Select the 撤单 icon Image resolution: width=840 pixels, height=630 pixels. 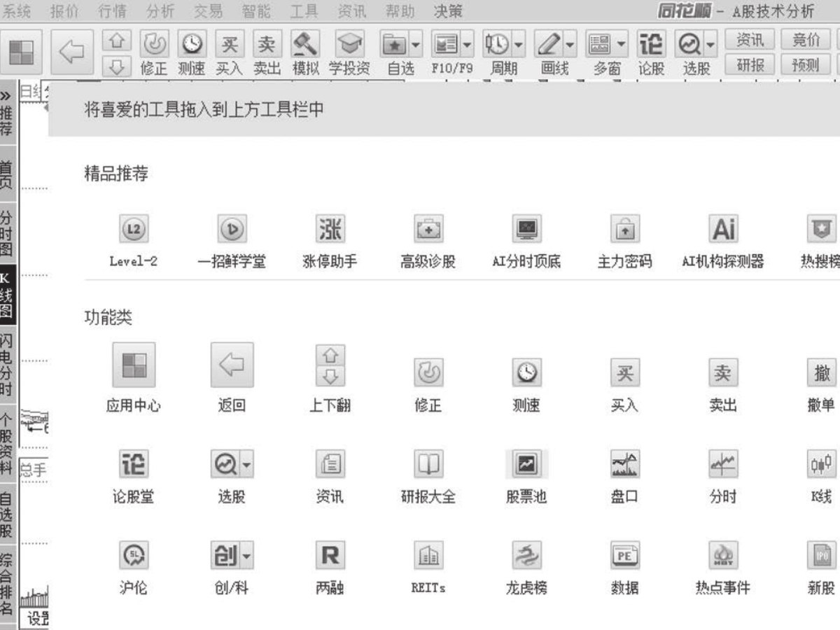click(x=821, y=373)
